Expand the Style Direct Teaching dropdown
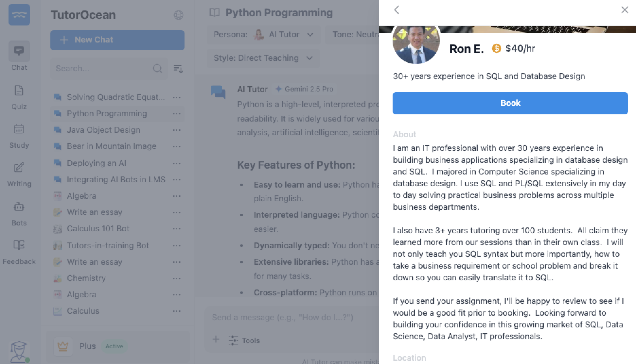 click(263, 58)
